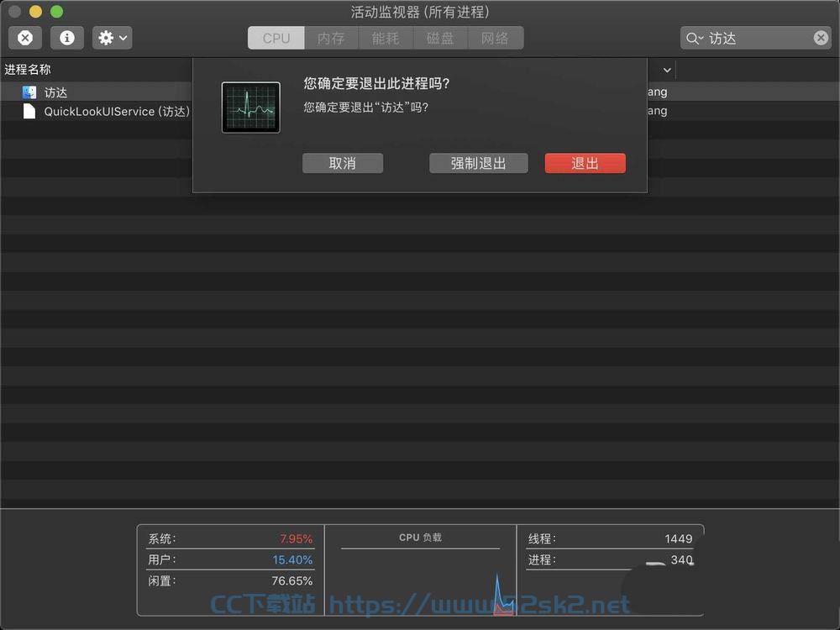Select the QuickLookUIService (访达) row
Viewport: 840px width, 630px height.
(420, 112)
